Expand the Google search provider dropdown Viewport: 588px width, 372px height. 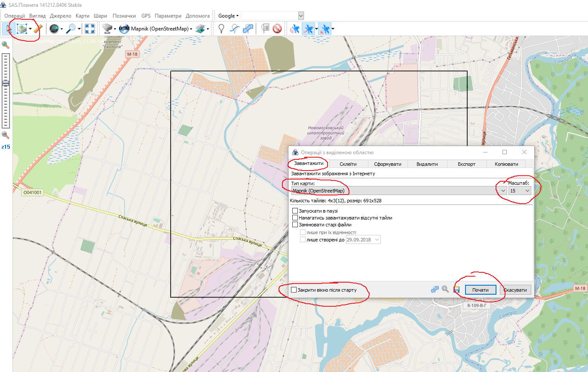[238, 16]
